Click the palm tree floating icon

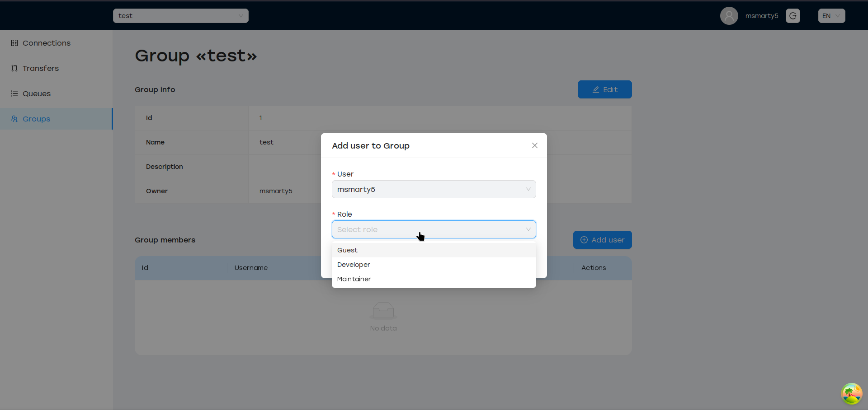pos(851,394)
